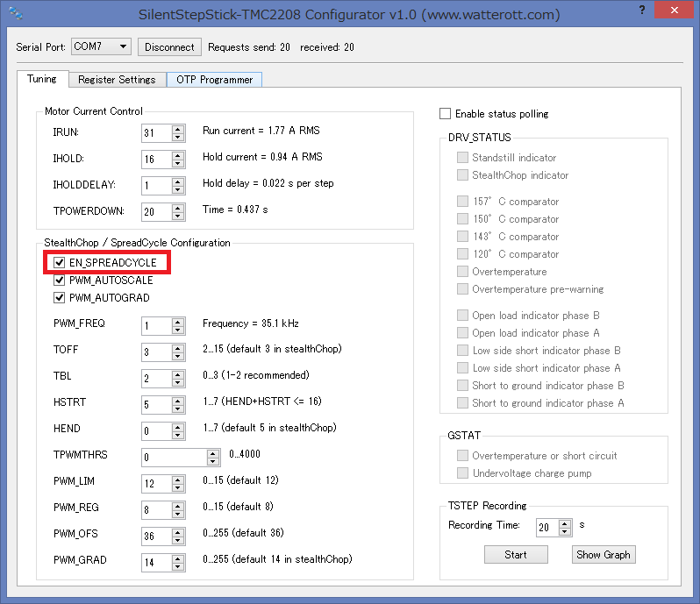Decrease HEND with the down arrow

tap(178, 435)
